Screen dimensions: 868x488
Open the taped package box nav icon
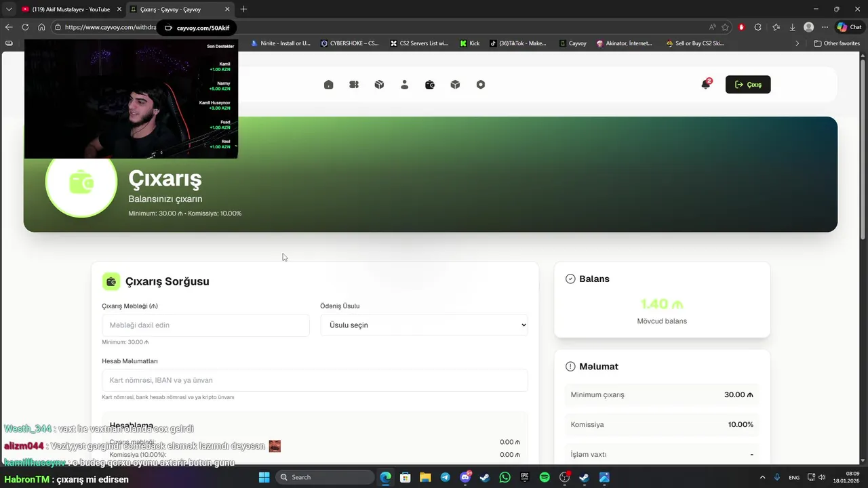point(379,85)
